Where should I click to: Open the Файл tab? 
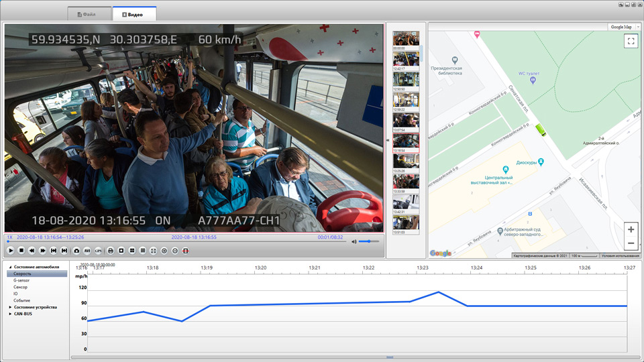pyautogui.click(x=90, y=14)
